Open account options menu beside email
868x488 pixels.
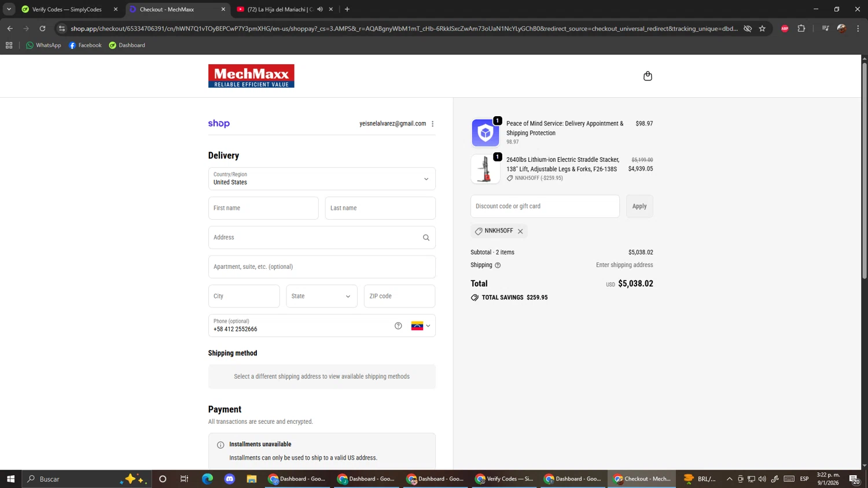[432, 124]
